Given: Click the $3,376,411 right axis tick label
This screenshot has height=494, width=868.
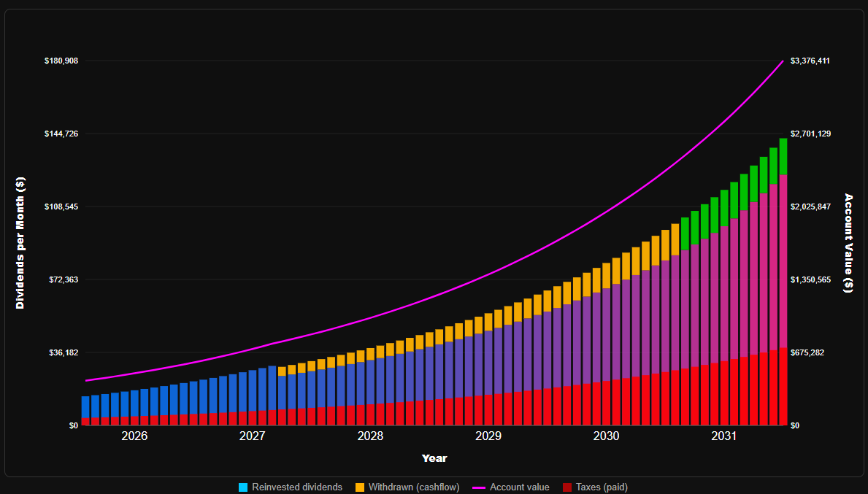Looking at the screenshot, I should [810, 61].
